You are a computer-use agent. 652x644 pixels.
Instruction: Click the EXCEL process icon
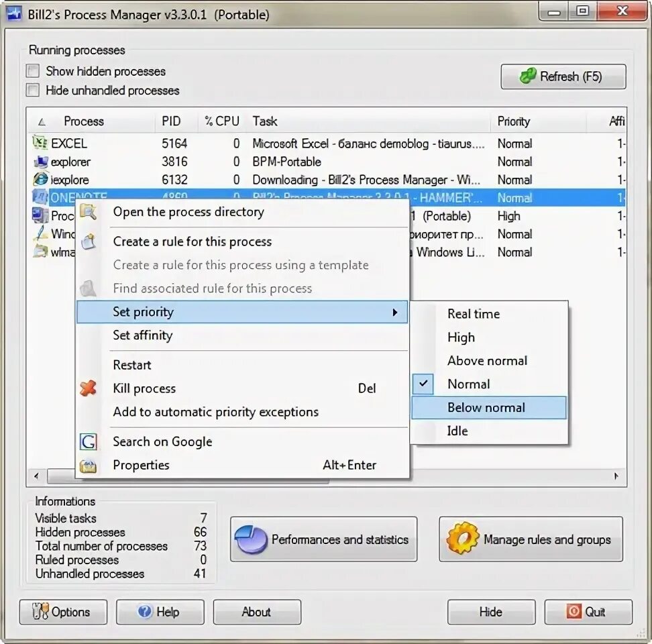(40, 143)
